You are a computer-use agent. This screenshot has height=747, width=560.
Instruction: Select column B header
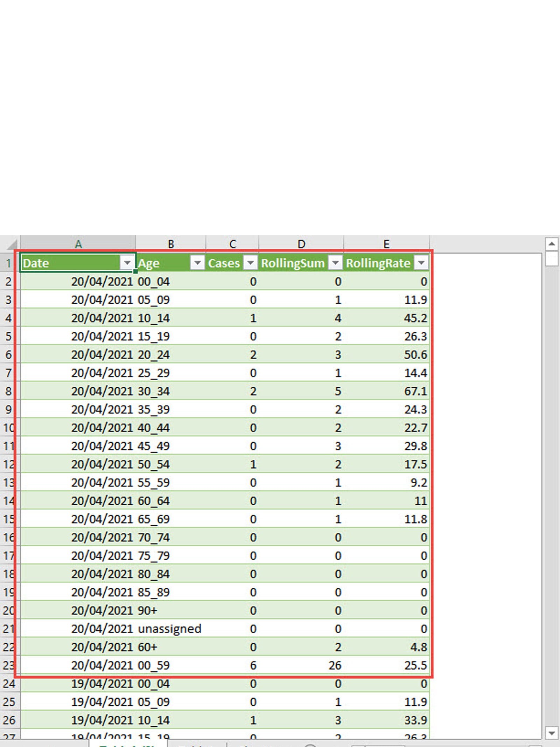[171, 244]
